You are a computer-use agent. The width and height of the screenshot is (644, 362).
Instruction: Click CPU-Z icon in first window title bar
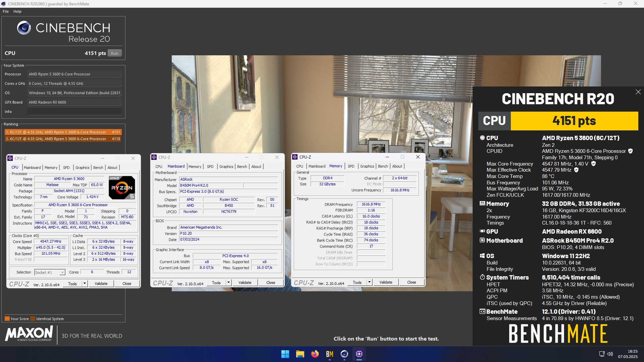[x=10, y=158]
